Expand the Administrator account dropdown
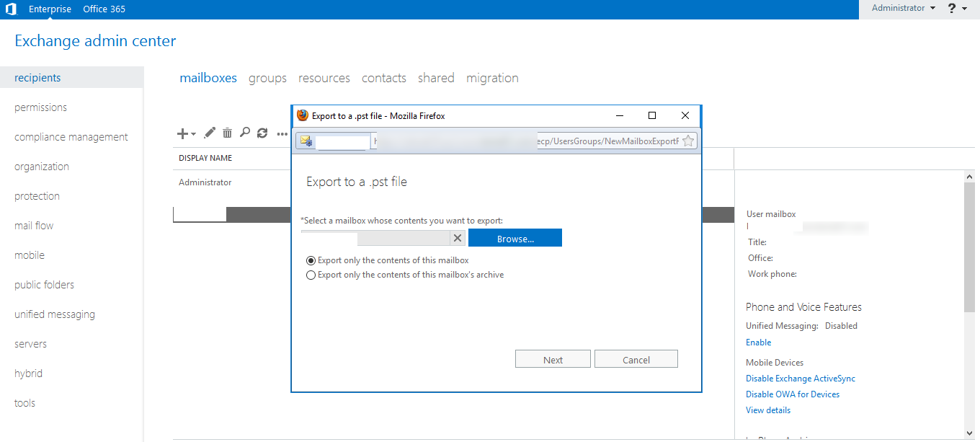The width and height of the screenshot is (980, 442). point(904,9)
